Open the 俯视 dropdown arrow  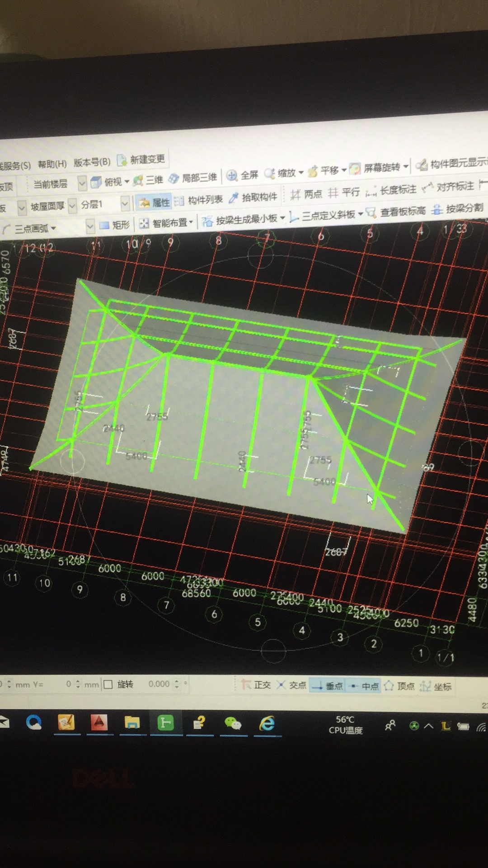click(127, 181)
